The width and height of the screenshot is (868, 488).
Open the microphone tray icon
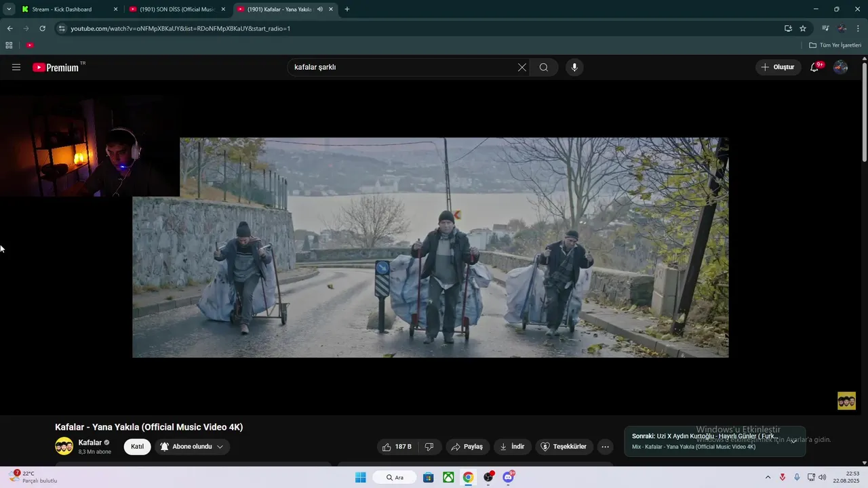click(797, 477)
